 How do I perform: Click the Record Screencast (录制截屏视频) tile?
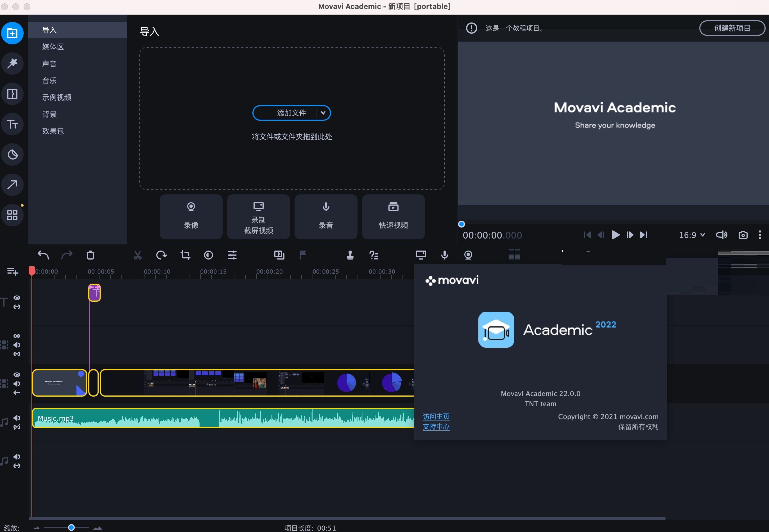[x=259, y=217]
